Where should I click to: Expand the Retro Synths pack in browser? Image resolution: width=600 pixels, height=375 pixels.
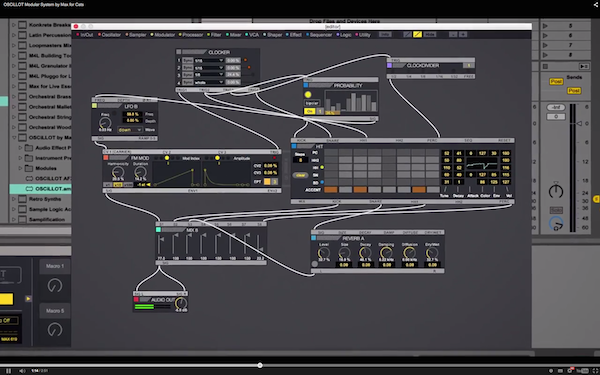pyautogui.click(x=14, y=199)
